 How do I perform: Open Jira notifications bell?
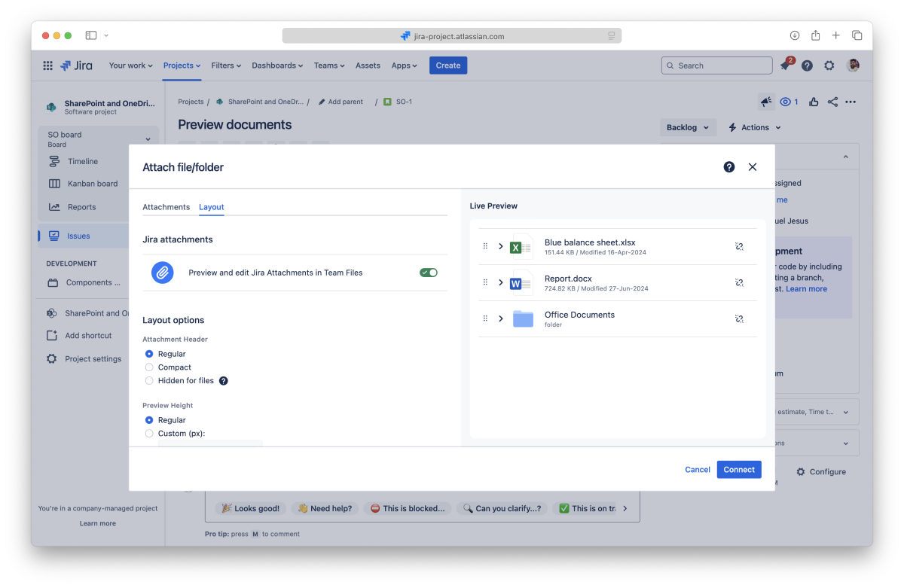(x=785, y=66)
